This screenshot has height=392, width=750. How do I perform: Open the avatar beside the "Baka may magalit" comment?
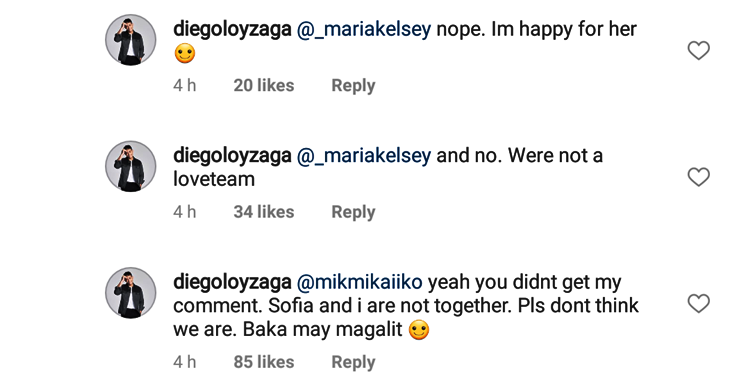(131, 293)
